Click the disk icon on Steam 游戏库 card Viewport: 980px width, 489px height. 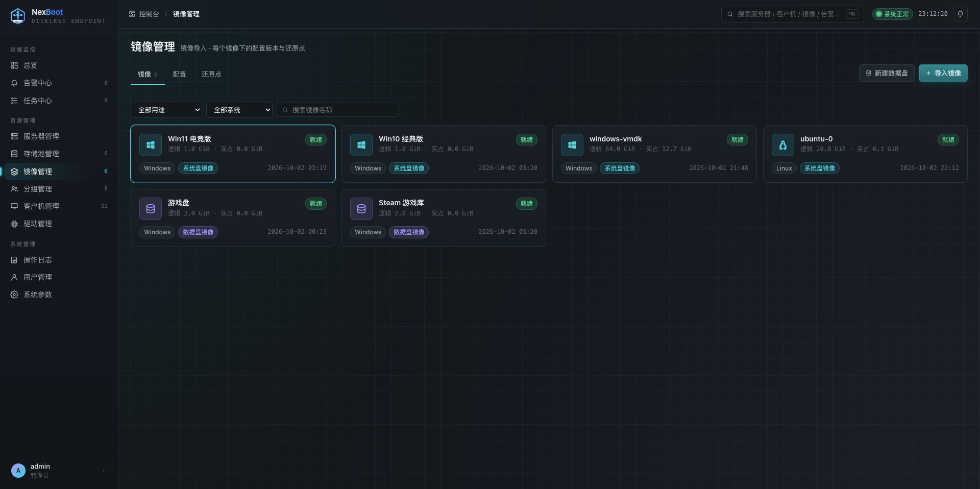(x=361, y=209)
